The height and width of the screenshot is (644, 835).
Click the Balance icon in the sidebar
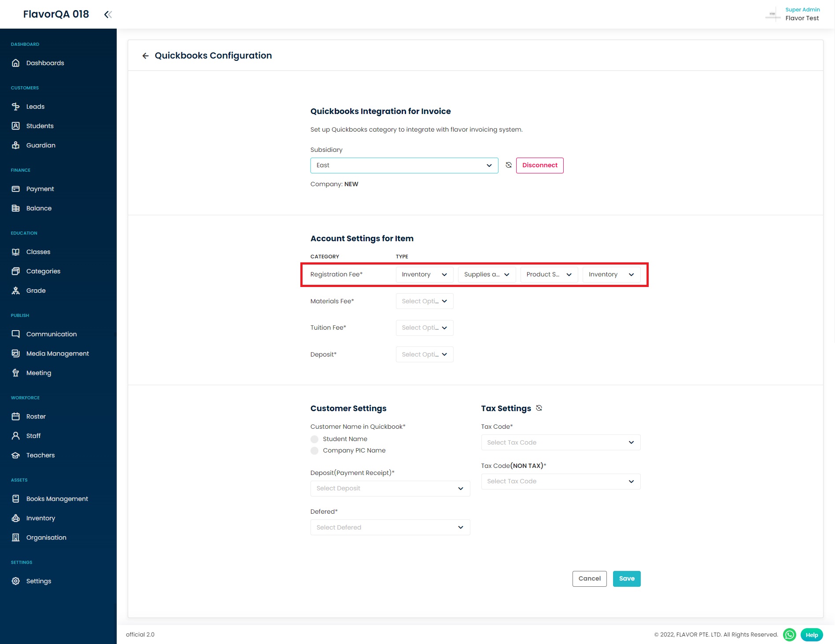click(16, 208)
